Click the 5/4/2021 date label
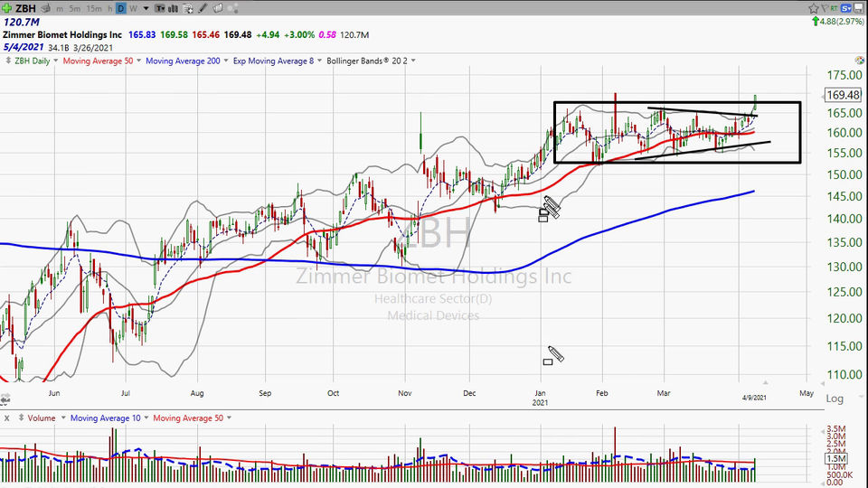868x488 pixels. coord(24,48)
